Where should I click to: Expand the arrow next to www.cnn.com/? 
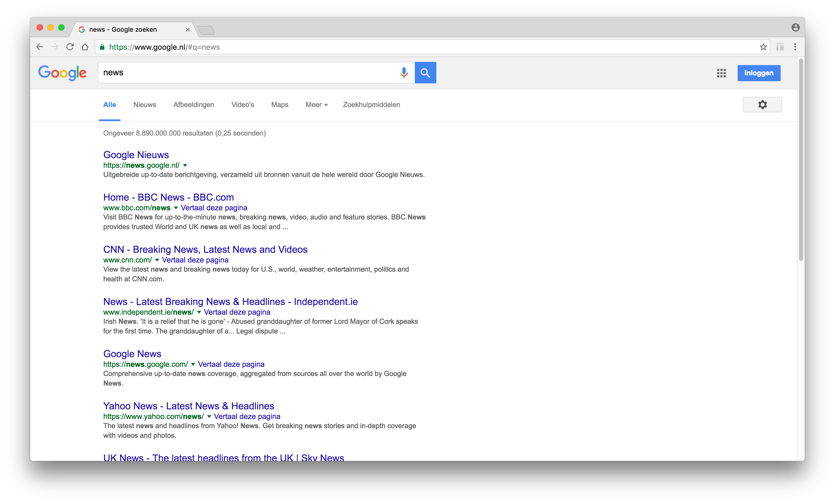click(x=157, y=260)
